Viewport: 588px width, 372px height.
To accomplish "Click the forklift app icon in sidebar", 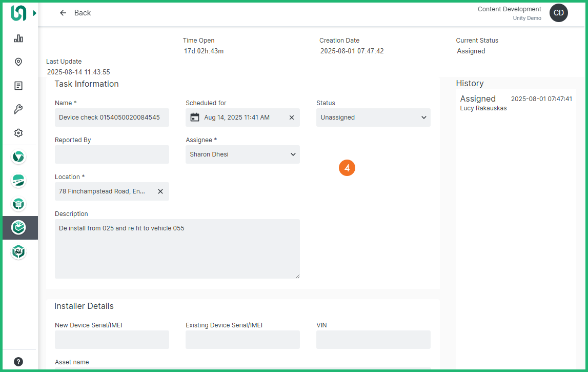I will [18, 252].
